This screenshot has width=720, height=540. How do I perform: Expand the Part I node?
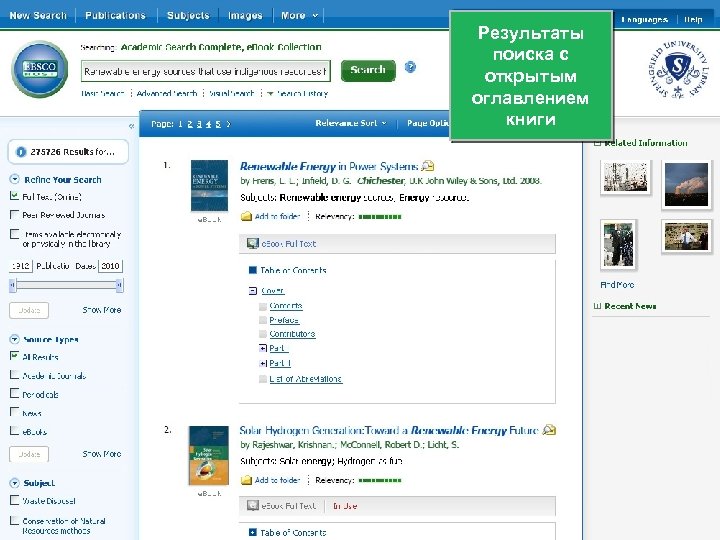263,349
